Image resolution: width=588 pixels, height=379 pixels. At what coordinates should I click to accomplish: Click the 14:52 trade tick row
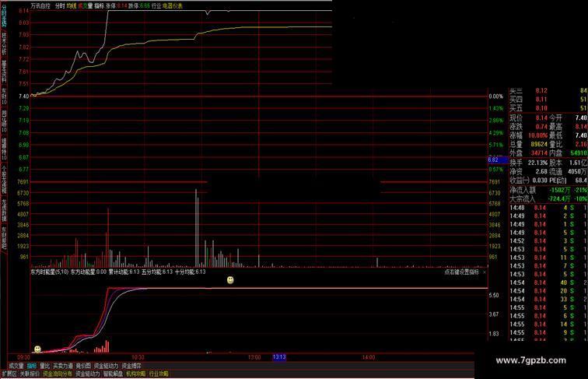[x=548, y=241]
